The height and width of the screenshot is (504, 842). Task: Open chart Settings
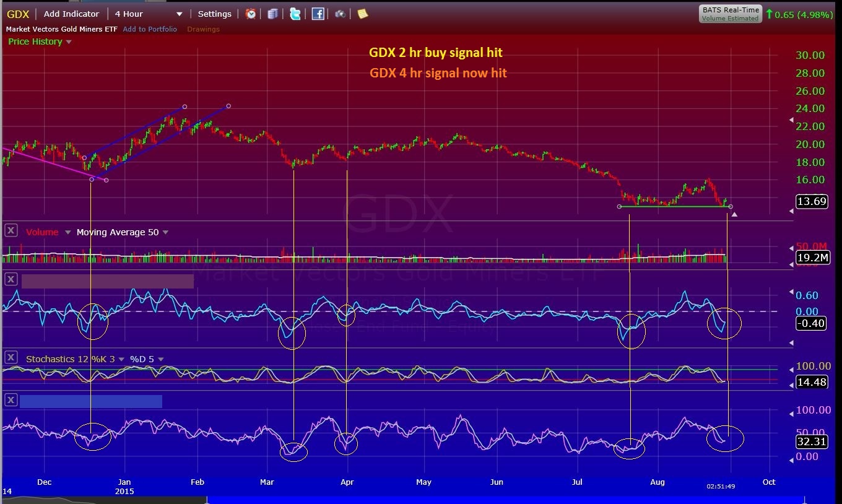coord(214,14)
